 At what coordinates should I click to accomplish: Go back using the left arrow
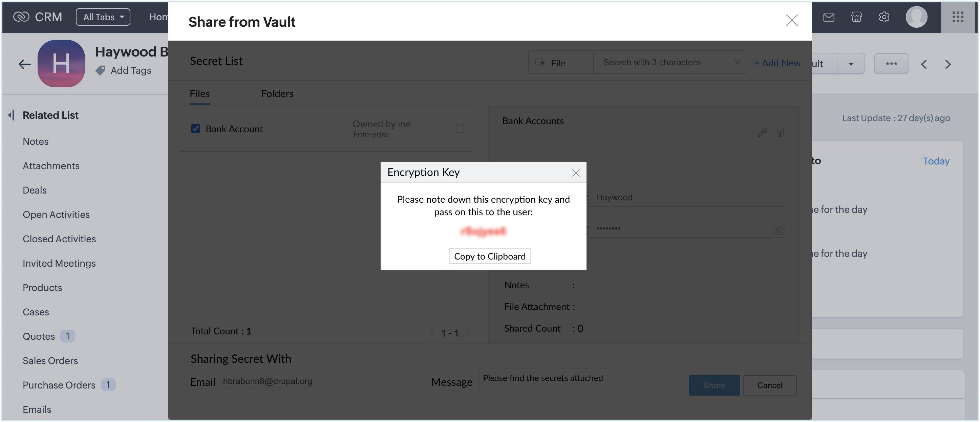pyautogui.click(x=25, y=64)
